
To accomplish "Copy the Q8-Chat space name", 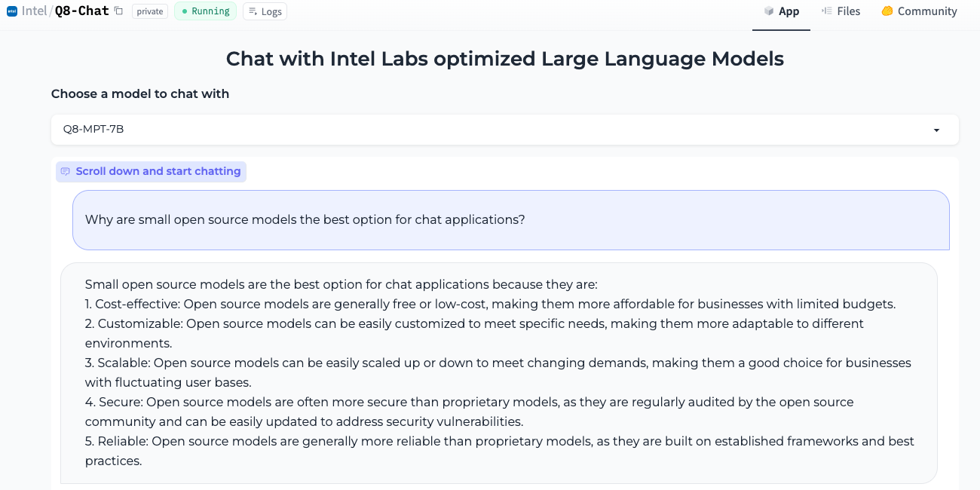I will (x=118, y=11).
